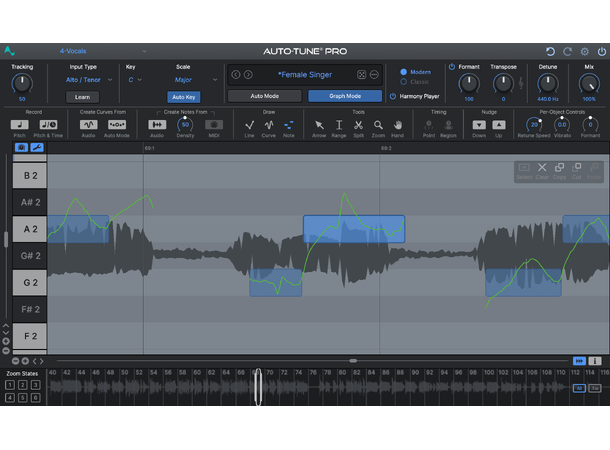This screenshot has width=610, height=450.
Task: Click the preset randomize dice icon
Action: (x=361, y=75)
